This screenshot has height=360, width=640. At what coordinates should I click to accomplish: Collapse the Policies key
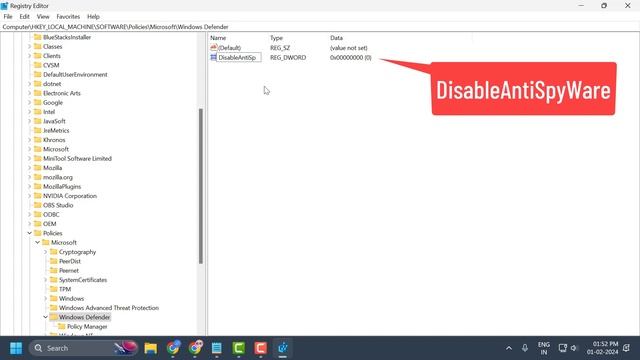click(29, 233)
